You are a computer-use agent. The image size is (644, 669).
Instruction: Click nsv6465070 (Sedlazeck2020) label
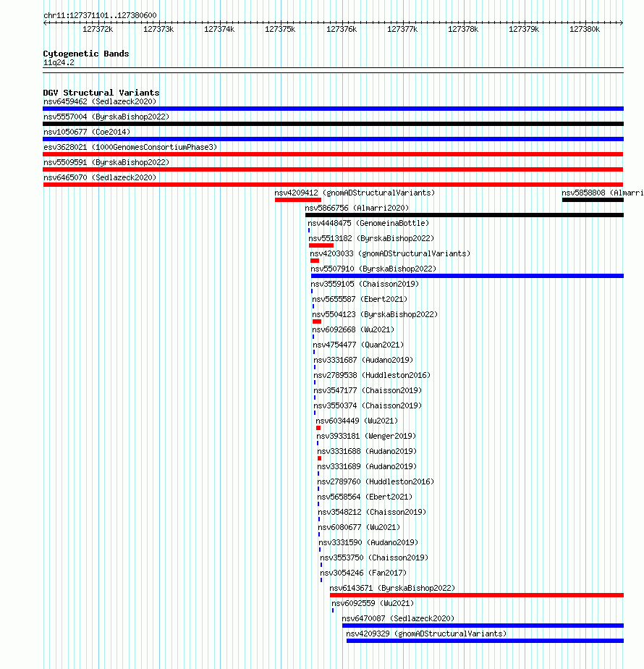pos(100,177)
